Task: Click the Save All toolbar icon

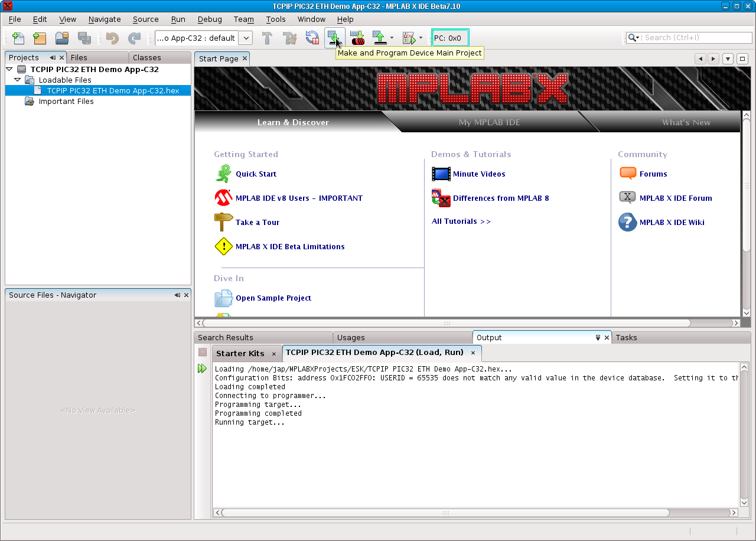Action: (x=84, y=38)
